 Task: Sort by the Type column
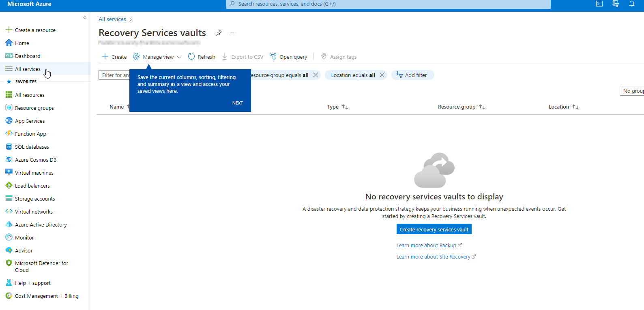(338, 107)
